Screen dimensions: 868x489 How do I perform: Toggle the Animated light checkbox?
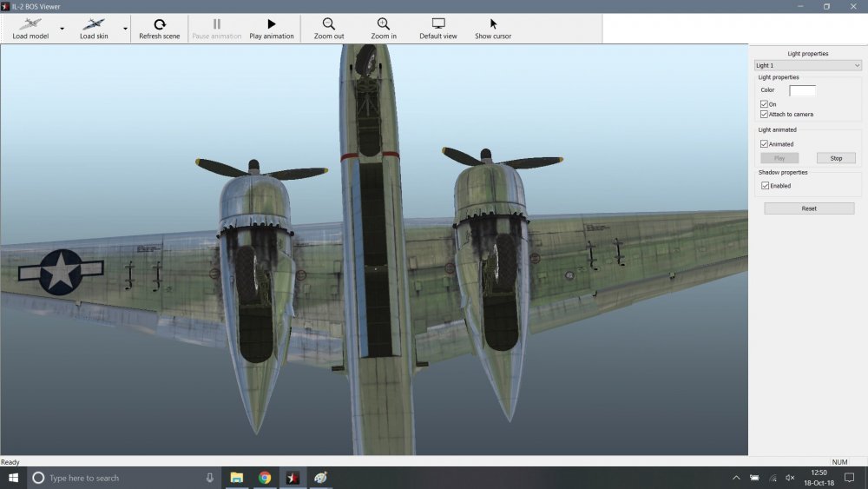[x=765, y=144]
